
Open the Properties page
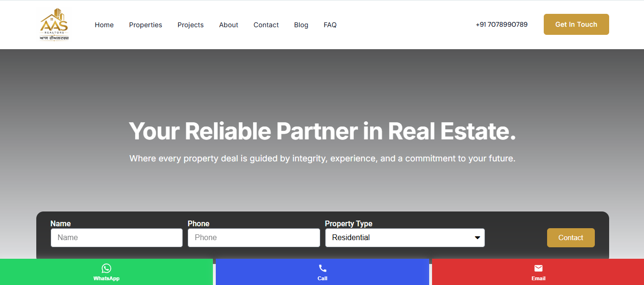pos(146,25)
